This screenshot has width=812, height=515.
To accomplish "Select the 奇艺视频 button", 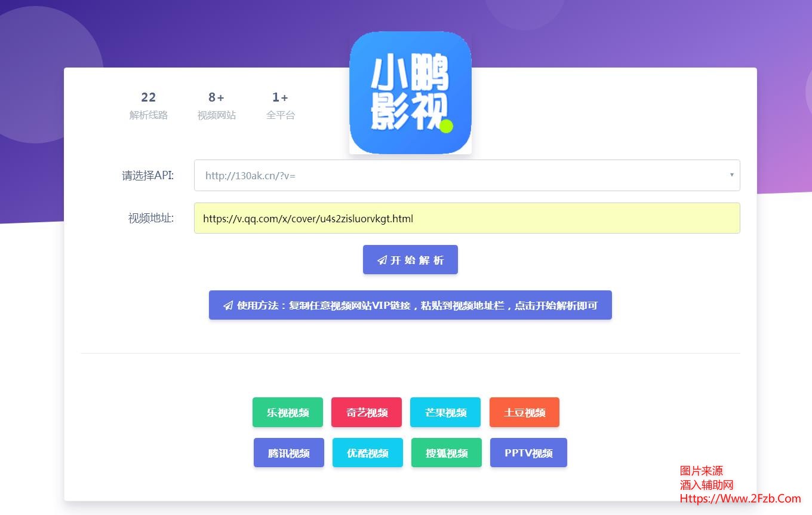I will [x=366, y=412].
